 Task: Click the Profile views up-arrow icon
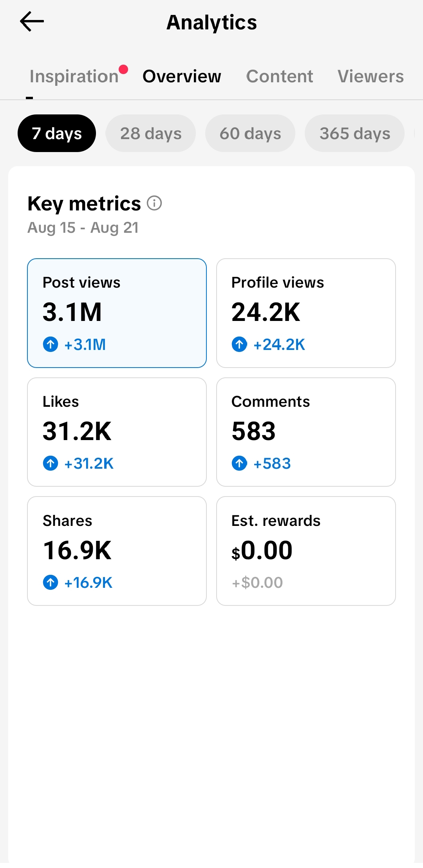239,344
